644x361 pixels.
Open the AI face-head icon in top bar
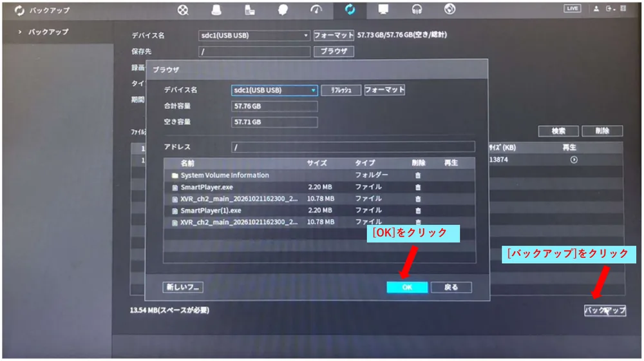pos(283,10)
